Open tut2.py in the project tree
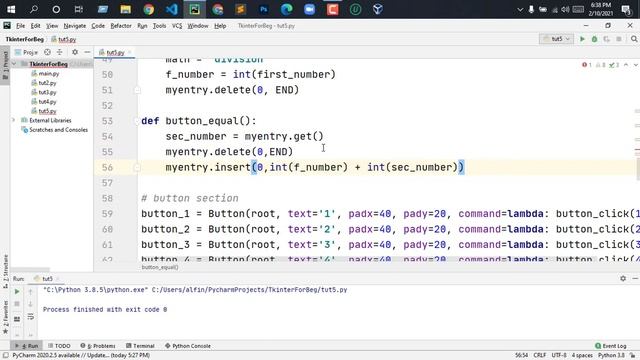 44,83
